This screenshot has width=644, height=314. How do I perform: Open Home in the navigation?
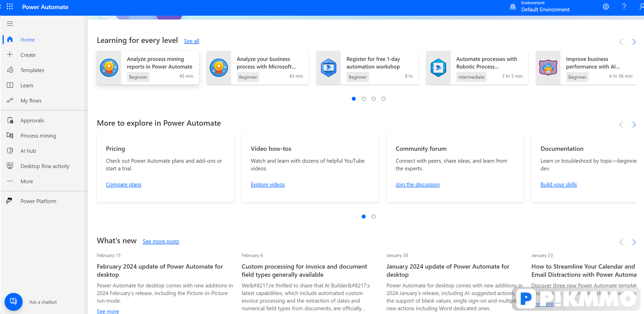28,40
